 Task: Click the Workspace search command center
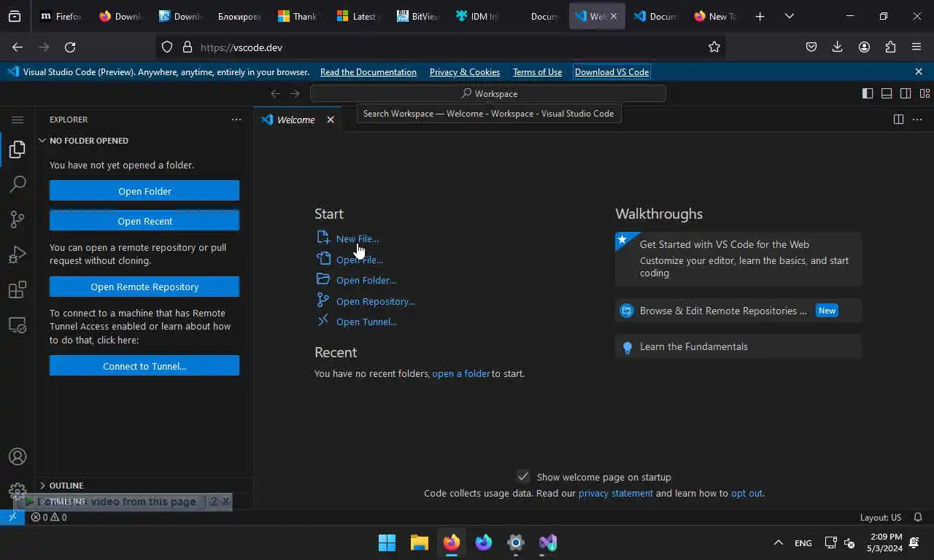tap(488, 93)
